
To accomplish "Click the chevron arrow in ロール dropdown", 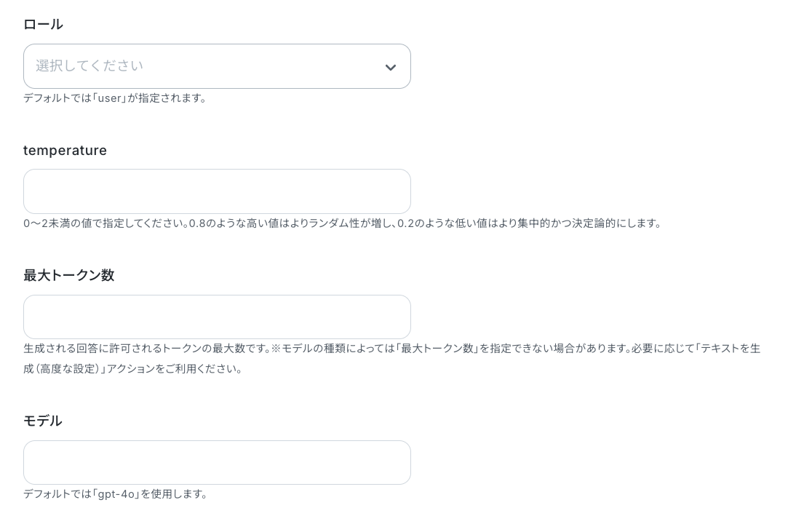I will click(391, 68).
